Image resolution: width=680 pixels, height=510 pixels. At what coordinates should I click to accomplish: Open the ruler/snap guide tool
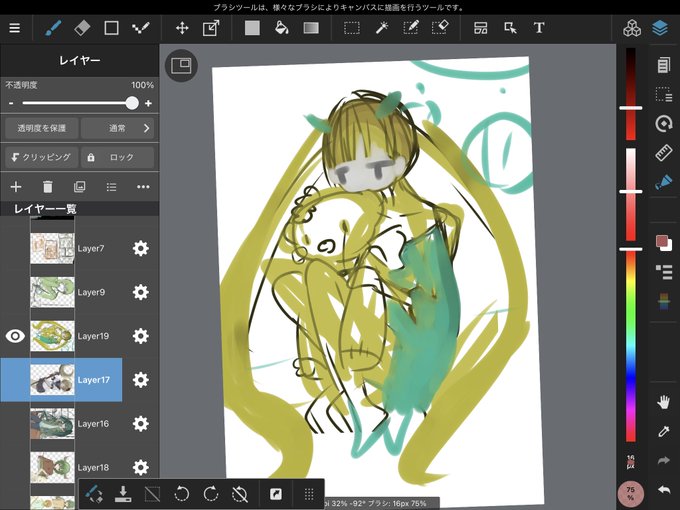tap(664, 153)
